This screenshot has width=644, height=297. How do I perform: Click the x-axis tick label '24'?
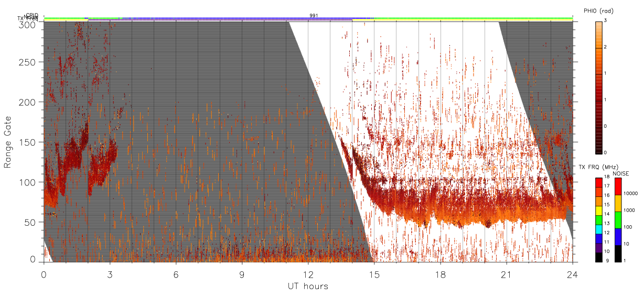[x=572, y=273]
